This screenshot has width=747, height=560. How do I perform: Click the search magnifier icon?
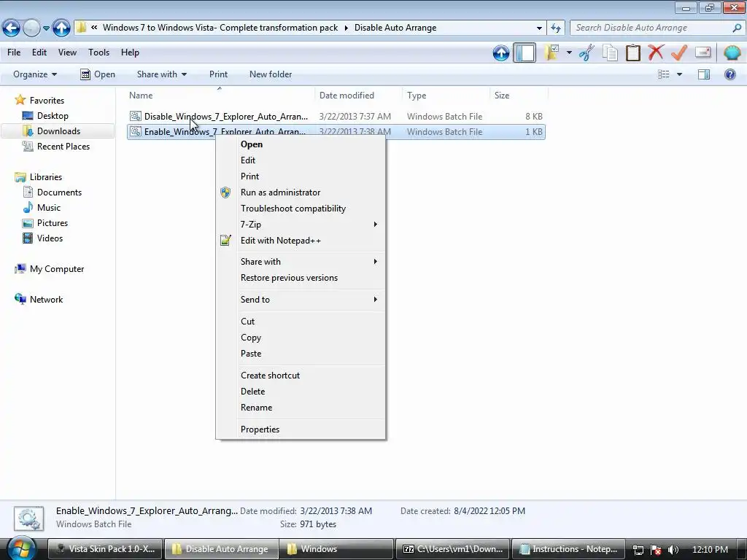[x=737, y=28]
